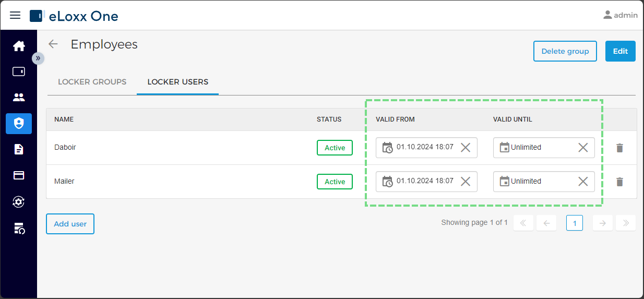Click the eLoxx One logo
This screenshot has height=299, width=644.
[74, 16]
